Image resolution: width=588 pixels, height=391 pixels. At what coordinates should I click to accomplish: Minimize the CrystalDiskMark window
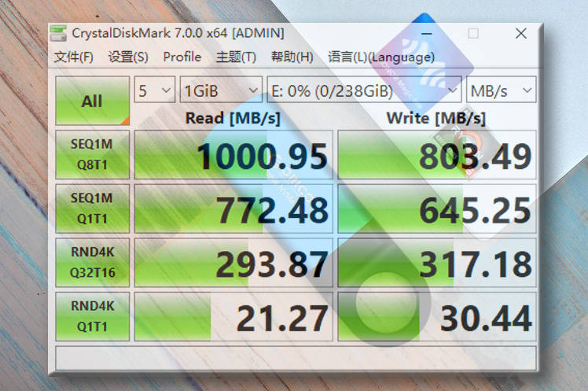click(x=426, y=34)
